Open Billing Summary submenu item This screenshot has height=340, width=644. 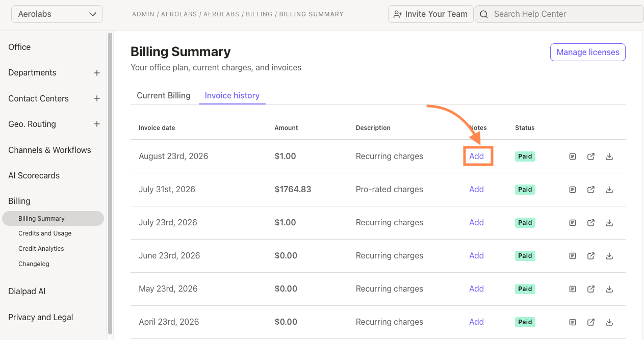pos(53,218)
